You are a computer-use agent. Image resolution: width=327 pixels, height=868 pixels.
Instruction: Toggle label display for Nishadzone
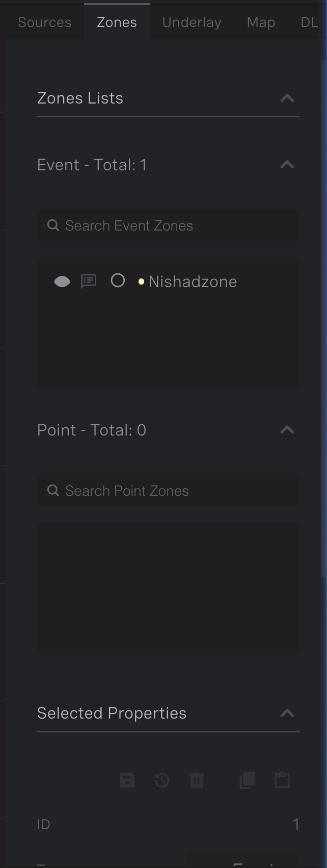pos(88,281)
